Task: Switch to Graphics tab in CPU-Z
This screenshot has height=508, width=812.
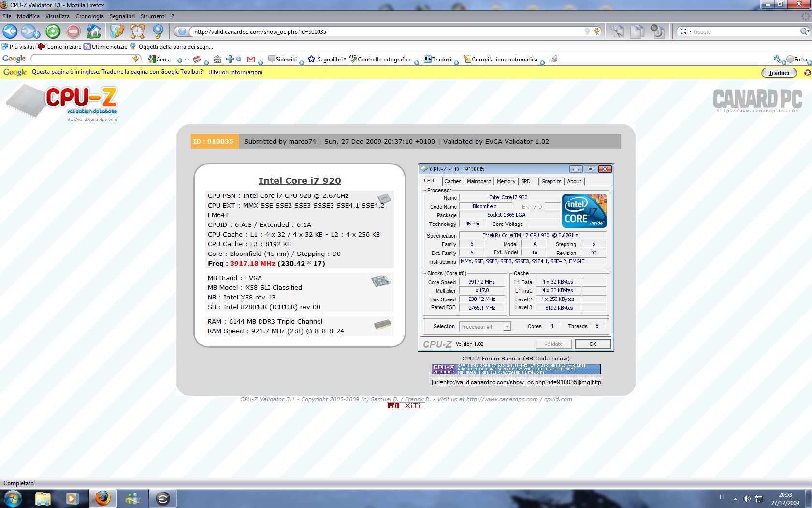Action: (x=551, y=181)
